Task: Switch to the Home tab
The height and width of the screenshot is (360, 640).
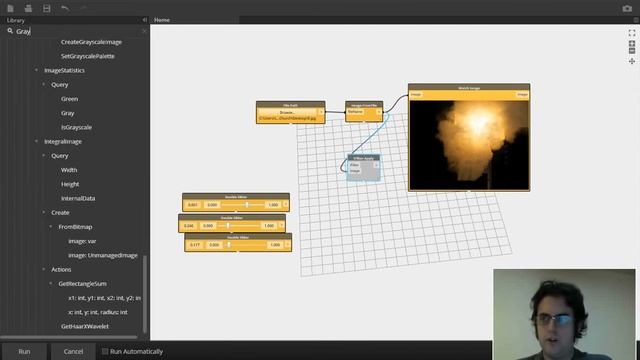Action: (x=162, y=20)
